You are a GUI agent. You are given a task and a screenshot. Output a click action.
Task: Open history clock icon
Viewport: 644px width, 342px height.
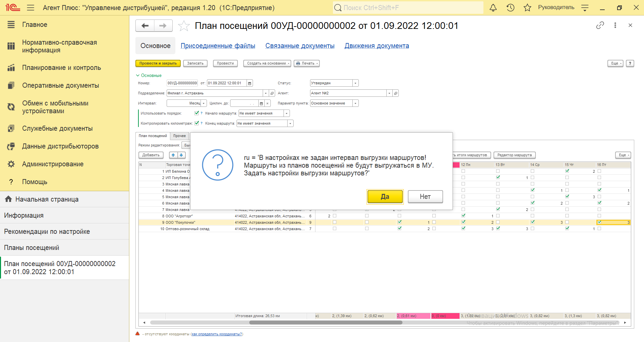click(510, 7)
